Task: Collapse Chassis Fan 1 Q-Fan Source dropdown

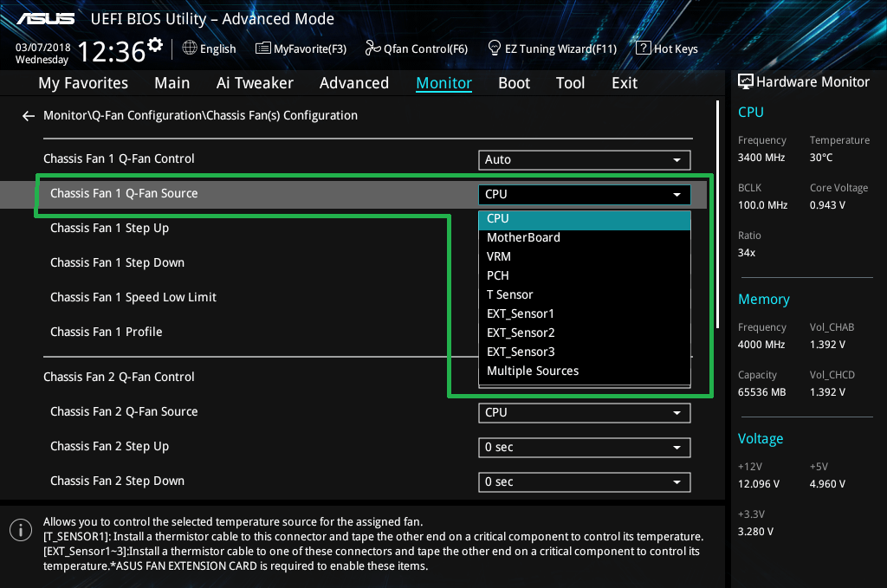Action: pyautogui.click(x=585, y=195)
